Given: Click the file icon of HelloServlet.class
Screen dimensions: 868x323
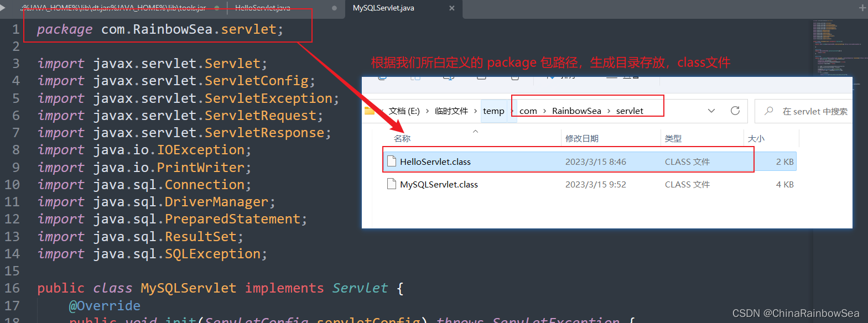Looking at the screenshot, I should (392, 161).
